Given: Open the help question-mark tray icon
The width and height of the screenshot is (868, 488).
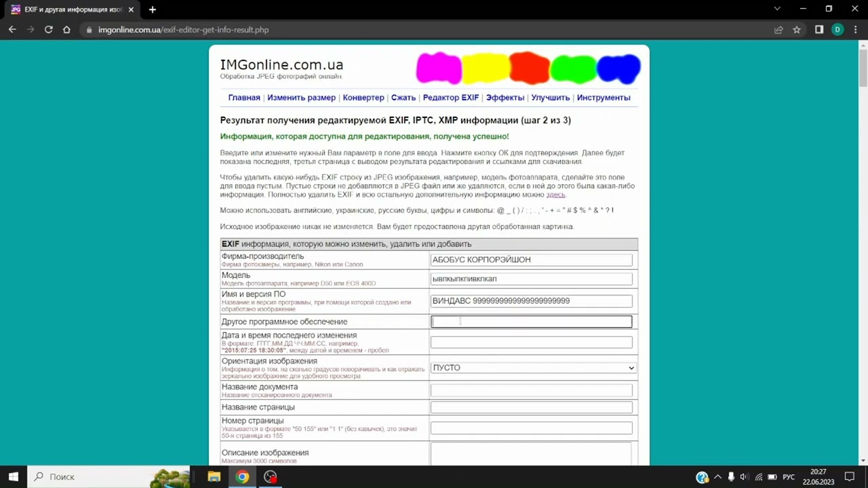Looking at the screenshot, I should 702,476.
